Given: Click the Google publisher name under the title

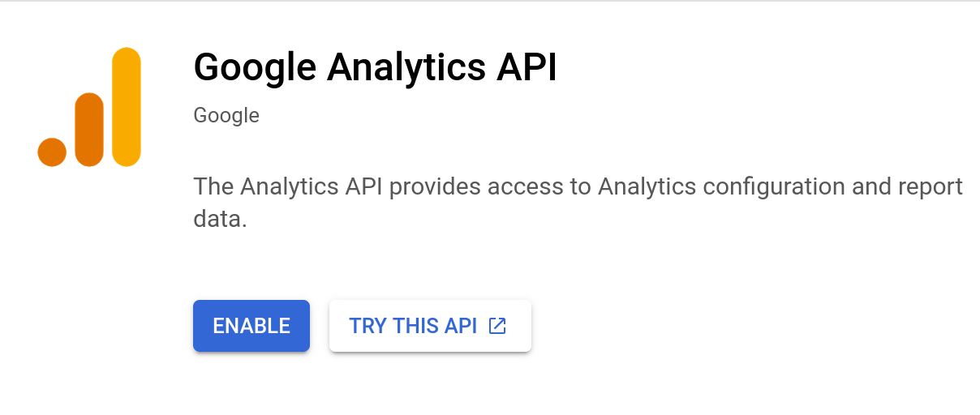Looking at the screenshot, I should (226, 116).
